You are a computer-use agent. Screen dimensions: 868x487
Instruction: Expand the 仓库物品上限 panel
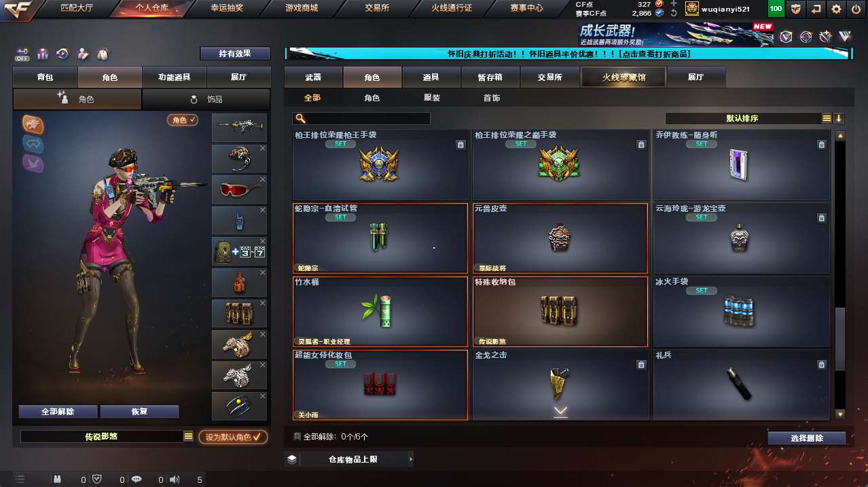348,459
